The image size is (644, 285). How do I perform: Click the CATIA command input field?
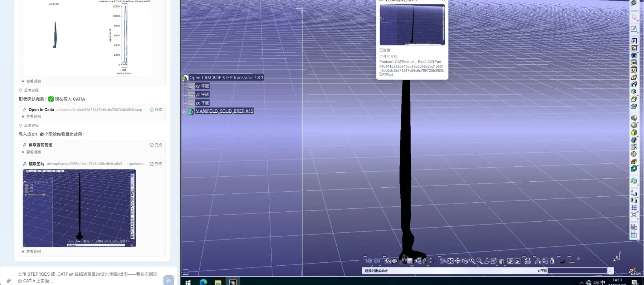(577, 271)
